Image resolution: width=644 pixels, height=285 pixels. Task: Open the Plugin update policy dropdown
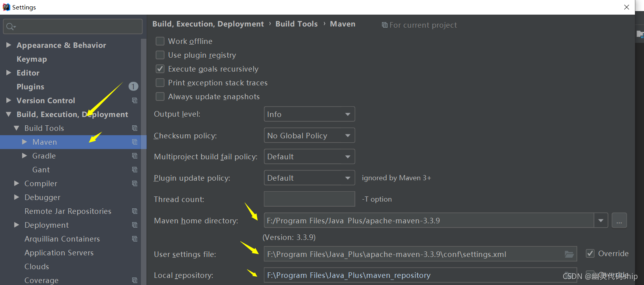[309, 178]
